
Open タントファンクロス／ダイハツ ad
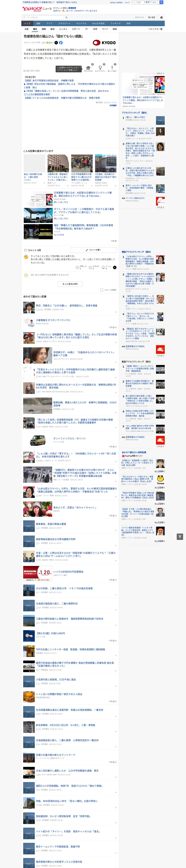click(70, 438)
